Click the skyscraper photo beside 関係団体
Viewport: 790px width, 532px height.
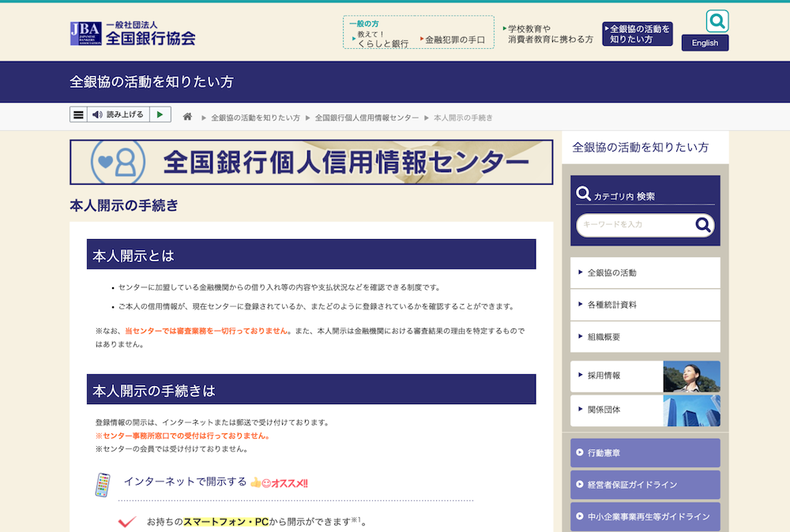pos(692,410)
